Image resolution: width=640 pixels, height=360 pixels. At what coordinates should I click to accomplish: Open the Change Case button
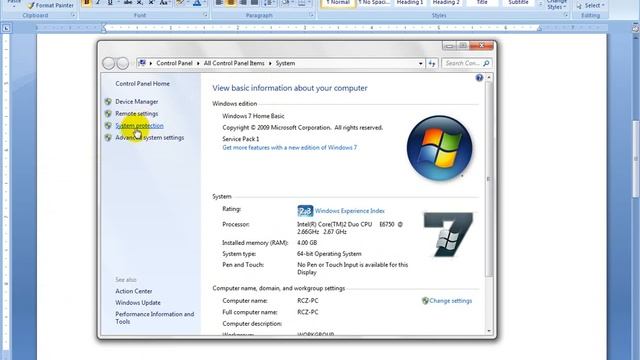[x=164, y=3]
